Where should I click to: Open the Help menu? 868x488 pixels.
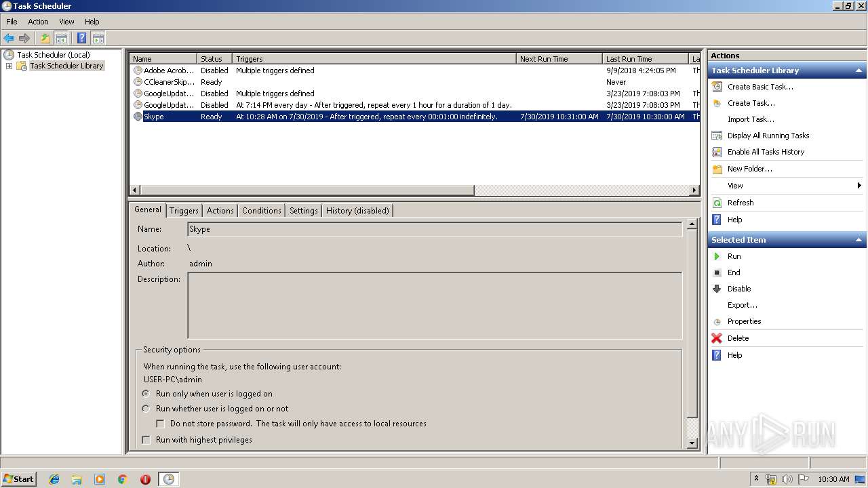pyautogui.click(x=92, y=22)
